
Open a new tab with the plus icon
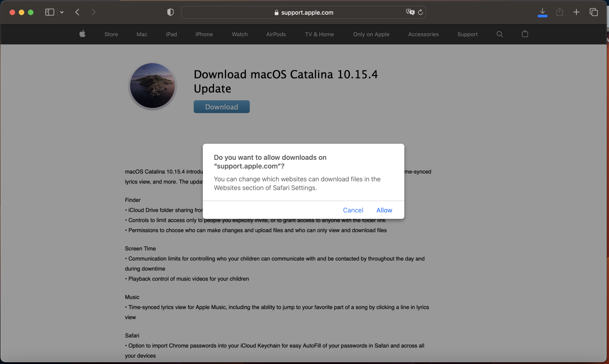pyautogui.click(x=576, y=12)
